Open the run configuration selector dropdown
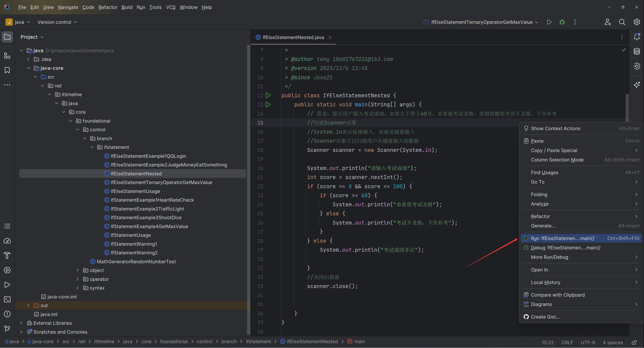The width and height of the screenshot is (644, 348). (x=481, y=22)
